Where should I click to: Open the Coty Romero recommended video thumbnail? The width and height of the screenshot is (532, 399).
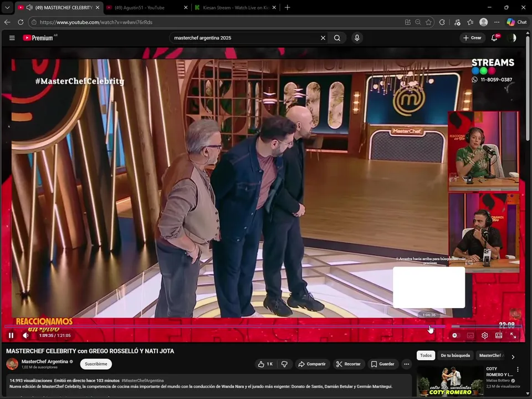[450, 381]
